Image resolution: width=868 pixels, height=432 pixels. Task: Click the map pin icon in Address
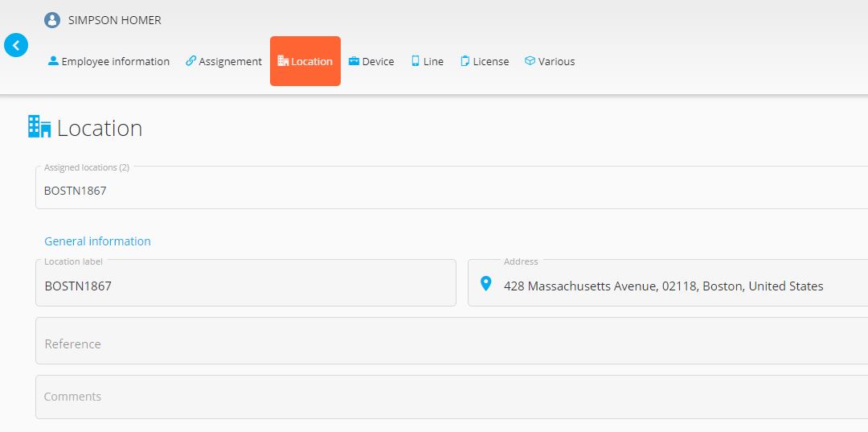click(x=485, y=284)
